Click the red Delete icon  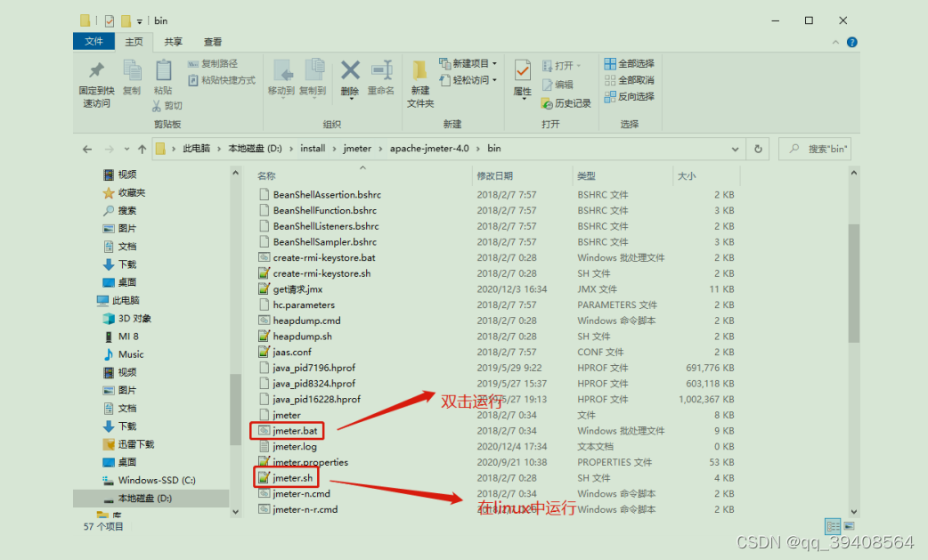pyautogui.click(x=350, y=70)
